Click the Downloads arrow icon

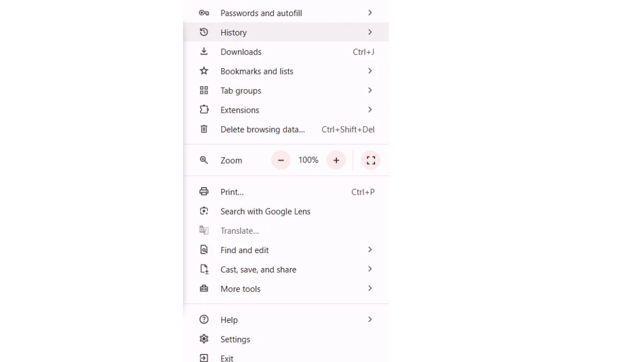(x=204, y=51)
